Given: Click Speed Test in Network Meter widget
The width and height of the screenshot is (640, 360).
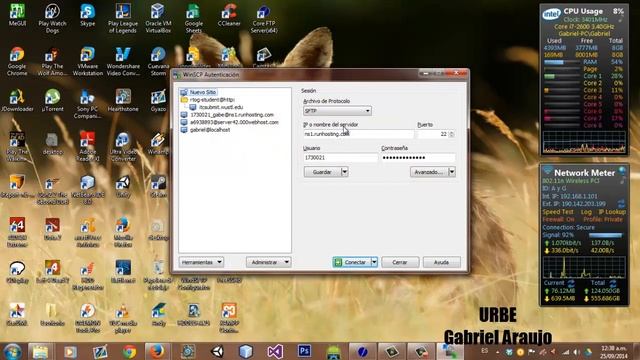Looking at the screenshot, I should (x=558, y=212).
